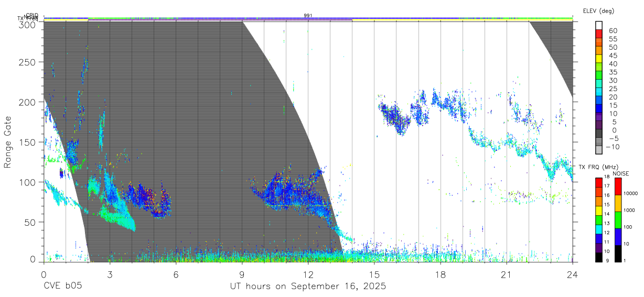Viewport: 644px width, 297px height.
Task: Click the yellow swatch between elevation 45 and 40
Action: point(599,59)
